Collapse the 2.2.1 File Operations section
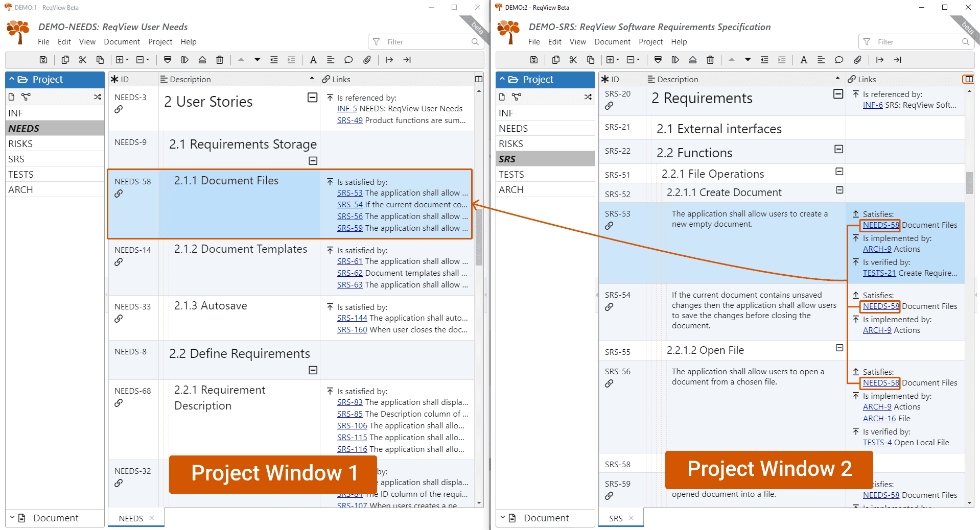 pos(839,172)
